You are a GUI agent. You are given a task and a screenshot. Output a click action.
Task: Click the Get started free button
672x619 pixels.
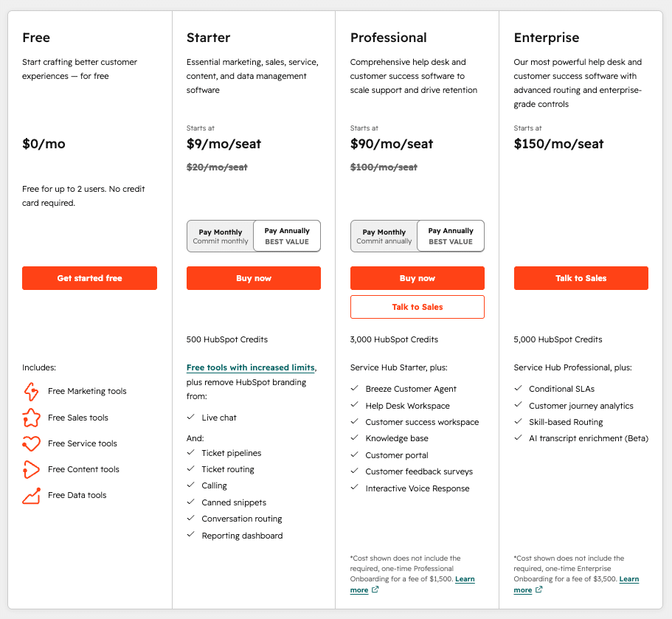coord(89,278)
